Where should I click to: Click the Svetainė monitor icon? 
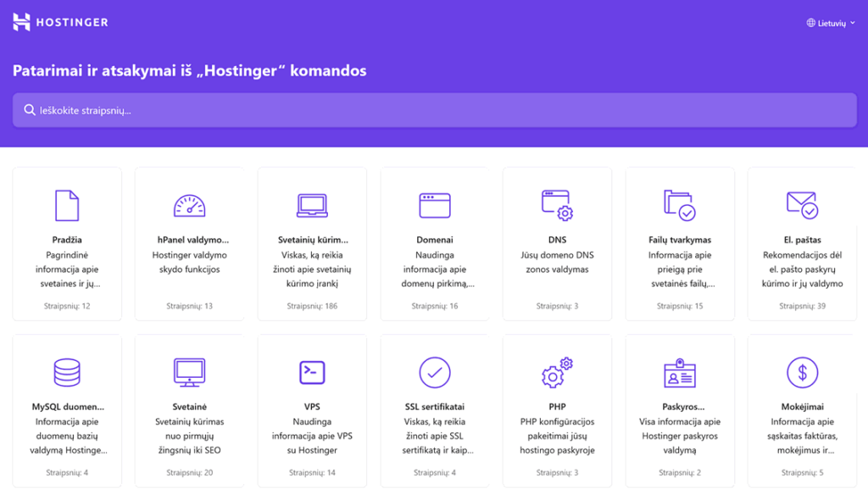(189, 372)
